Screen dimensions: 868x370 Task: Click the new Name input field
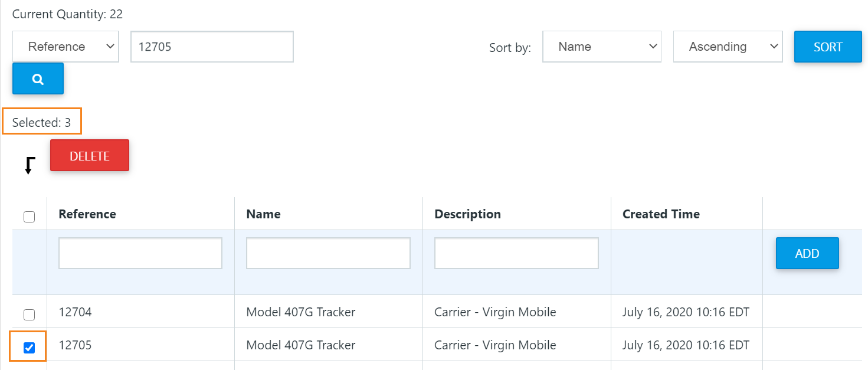(x=328, y=253)
